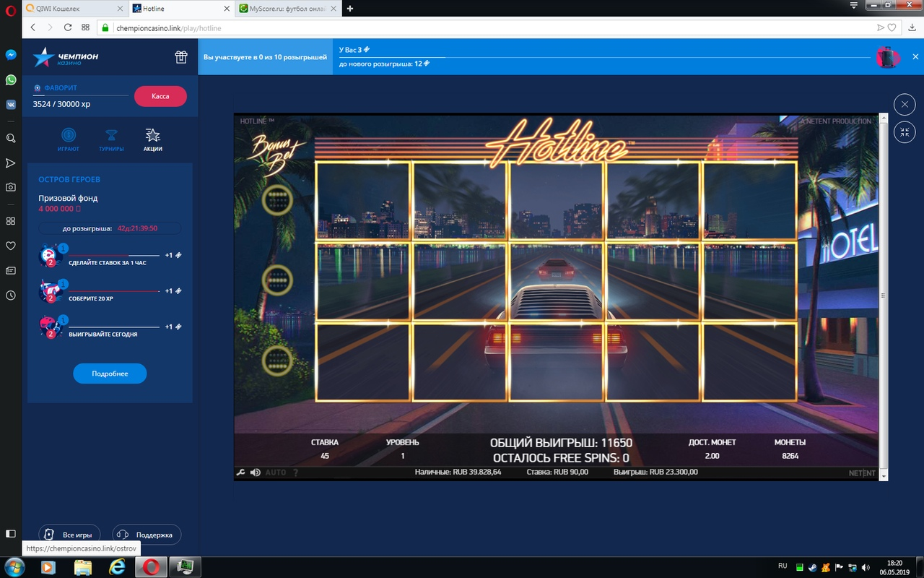The image size is (924, 578).
Task: Click the AUTO play button
Action: 276,473
